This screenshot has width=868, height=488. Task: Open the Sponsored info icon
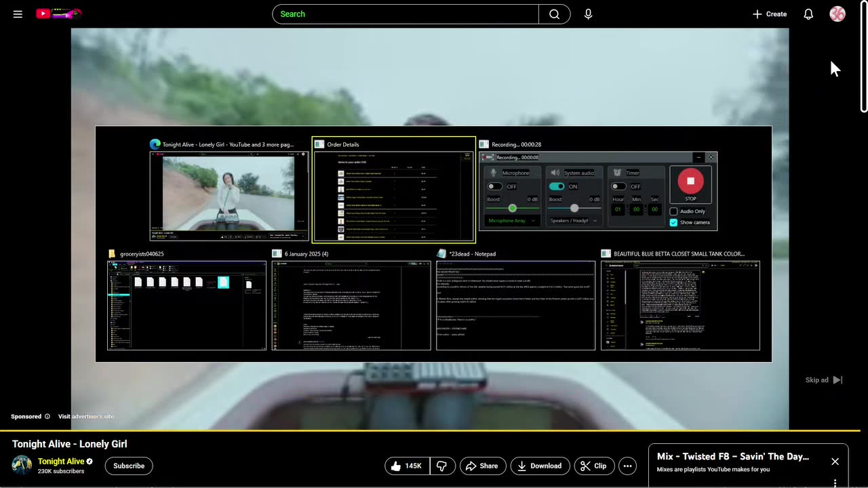pos(47,416)
